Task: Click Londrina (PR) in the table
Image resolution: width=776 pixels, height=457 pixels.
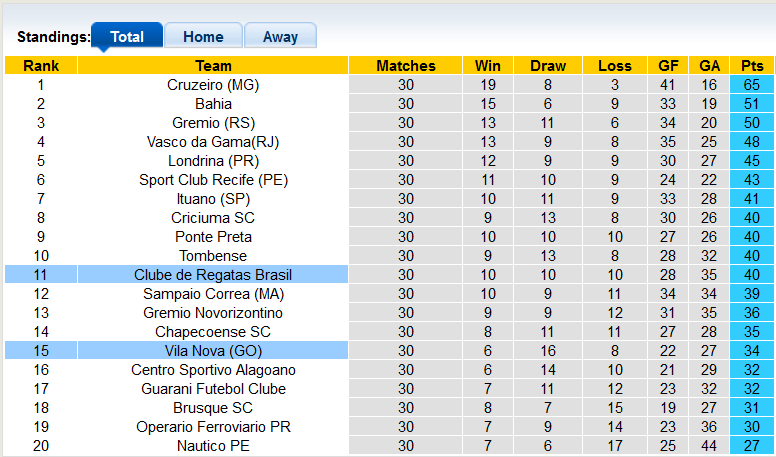Action: [213, 161]
